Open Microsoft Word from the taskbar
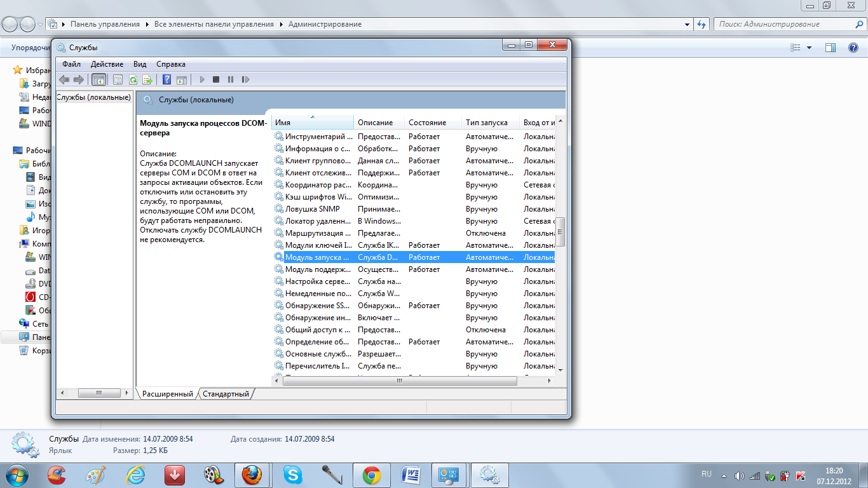The height and width of the screenshot is (488, 868). [x=411, y=475]
